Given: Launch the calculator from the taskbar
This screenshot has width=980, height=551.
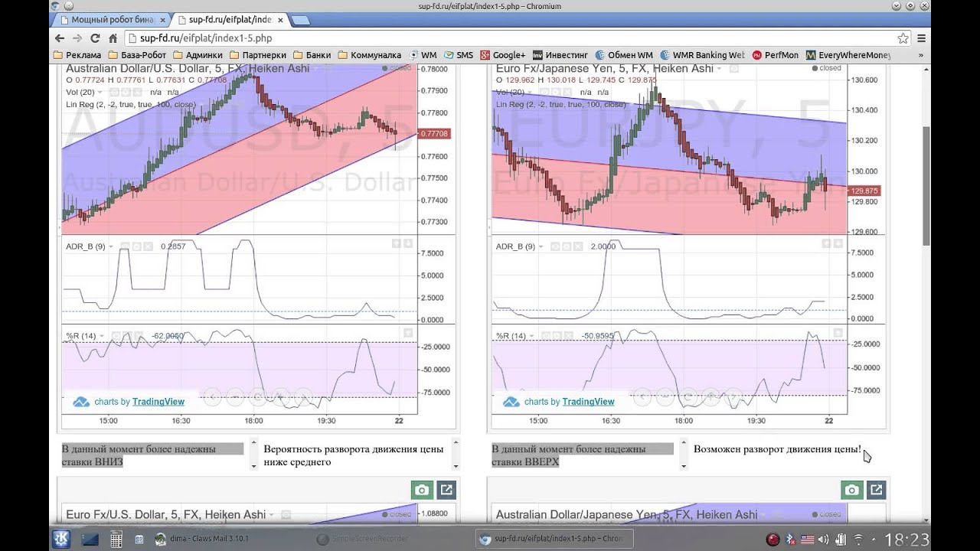Looking at the screenshot, I should tap(116, 539).
